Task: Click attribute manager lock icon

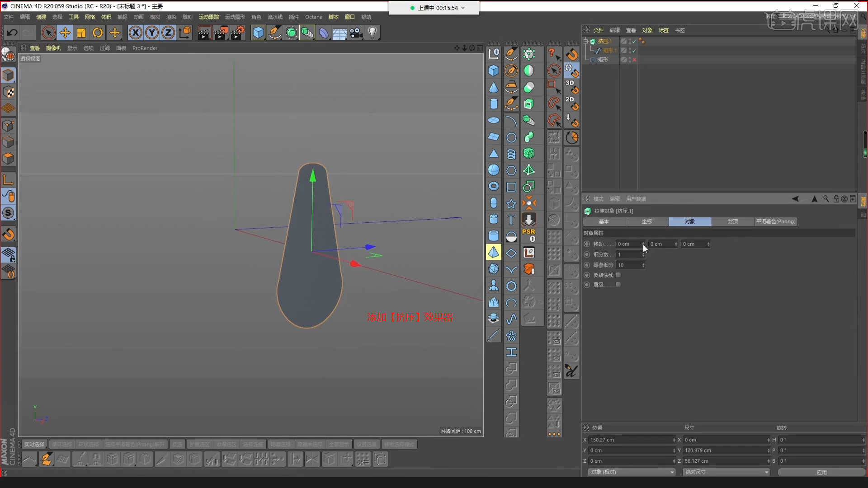Action: tap(836, 199)
